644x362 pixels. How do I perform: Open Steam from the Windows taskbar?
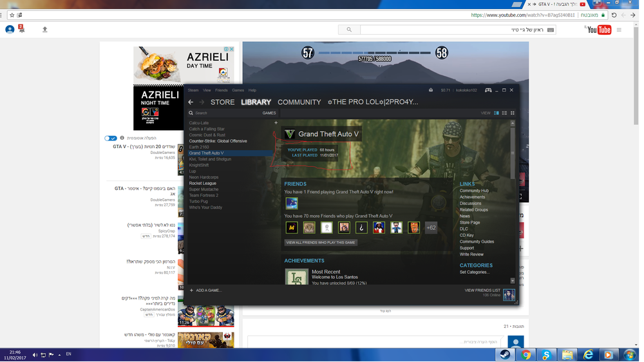click(x=505, y=355)
